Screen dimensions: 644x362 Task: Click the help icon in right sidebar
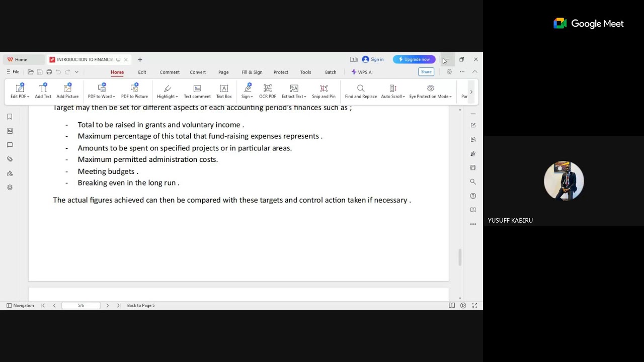click(473, 196)
